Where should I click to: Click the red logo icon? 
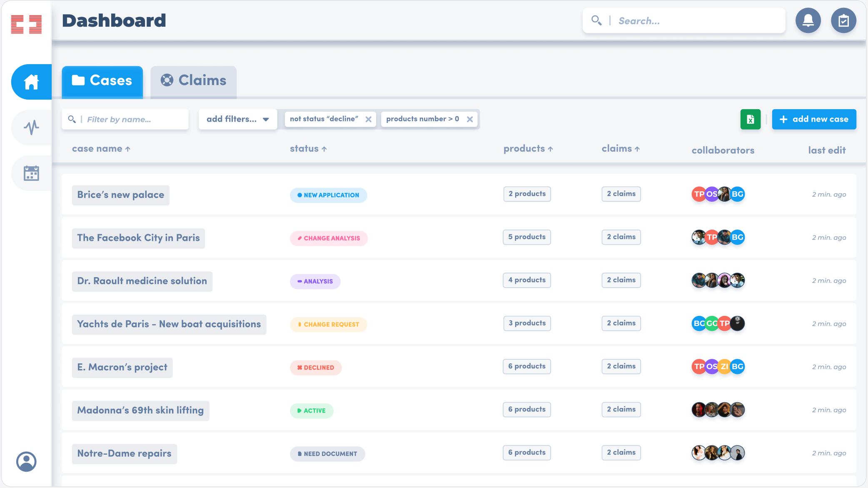[26, 24]
